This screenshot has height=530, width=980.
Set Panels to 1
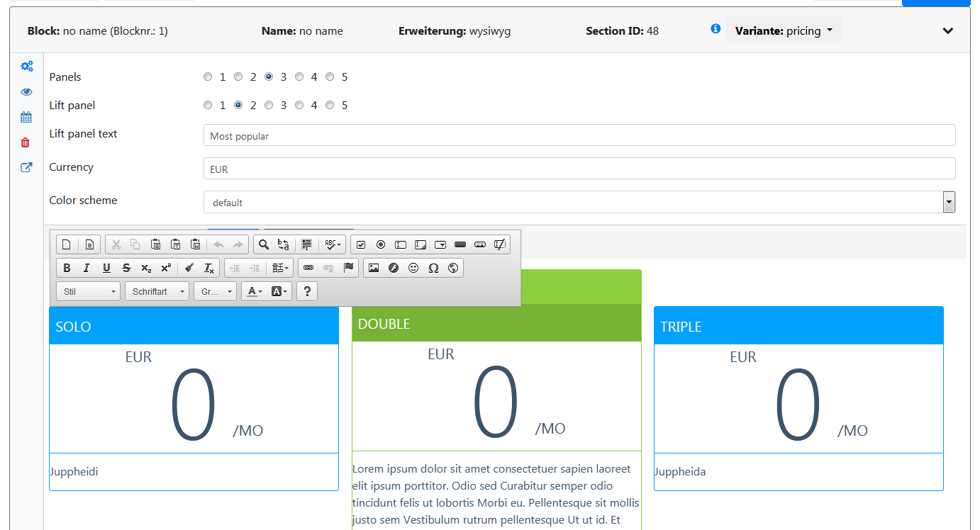(x=208, y=77)
